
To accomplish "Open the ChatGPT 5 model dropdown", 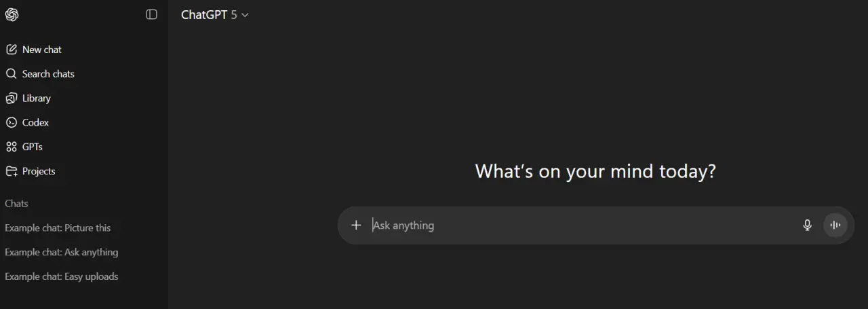I will (215, 14).
